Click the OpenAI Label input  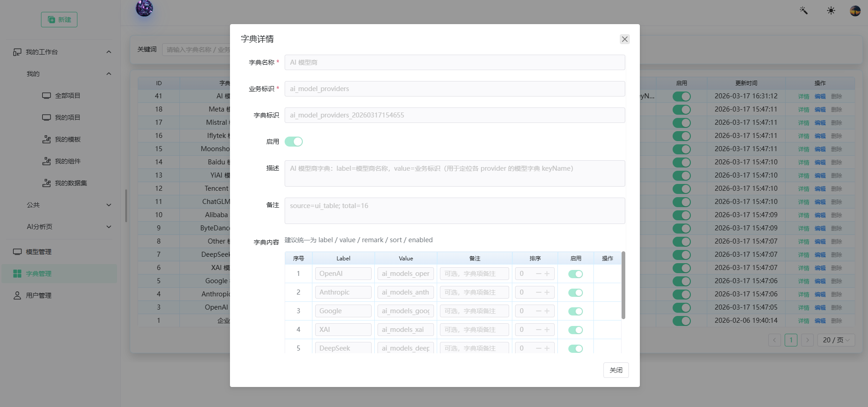tap(343, 274)
